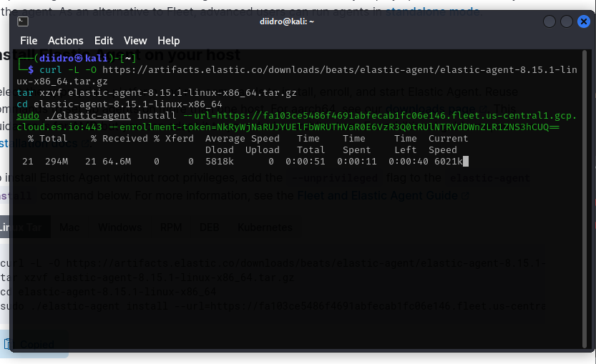596x364 pixels.
Task: Click the terminal vertical scrollbar
Action: (585, 199)
